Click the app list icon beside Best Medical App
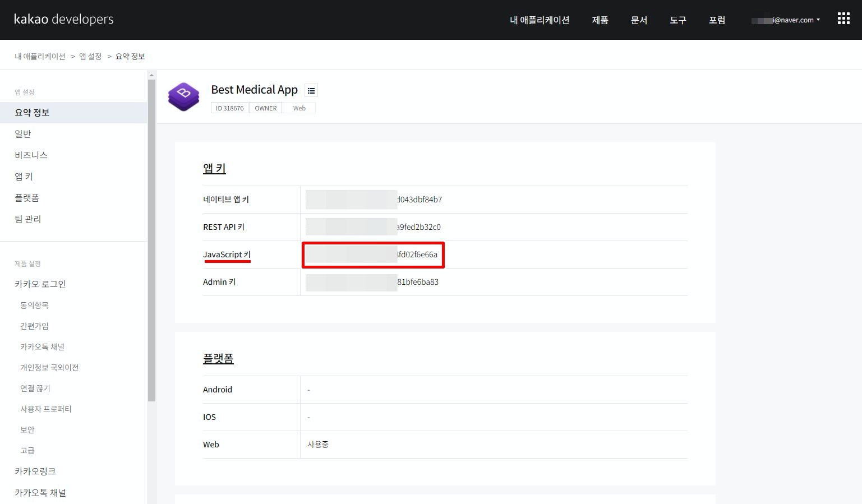This screenshot has width=862, height=504. [x=311, y=90]
